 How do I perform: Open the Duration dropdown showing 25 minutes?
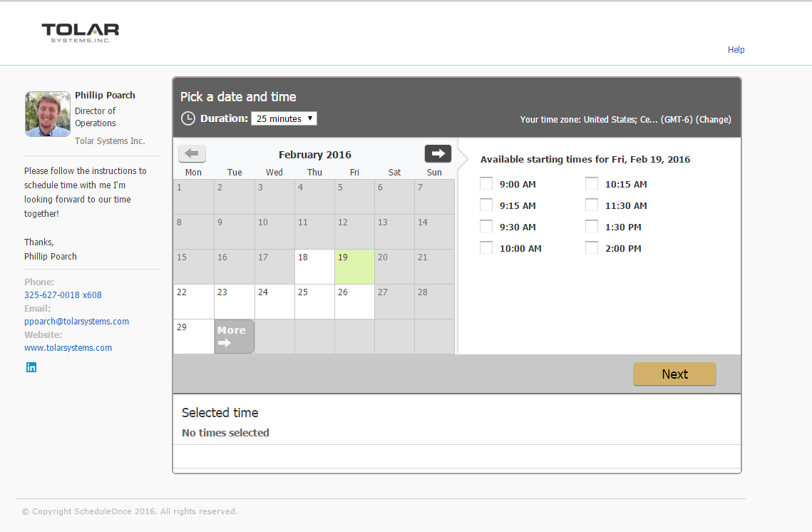click(284, 118)
